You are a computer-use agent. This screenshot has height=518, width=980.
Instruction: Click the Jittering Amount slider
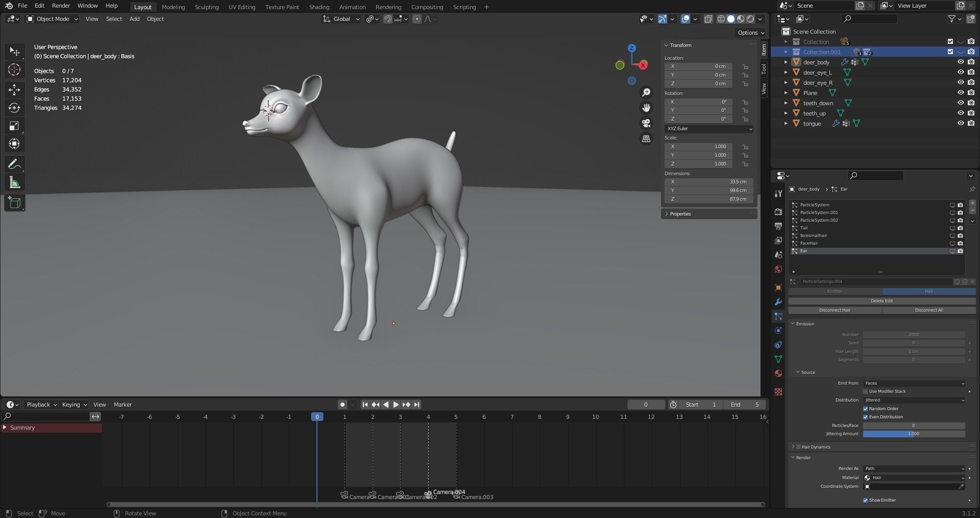coord(914,434)
